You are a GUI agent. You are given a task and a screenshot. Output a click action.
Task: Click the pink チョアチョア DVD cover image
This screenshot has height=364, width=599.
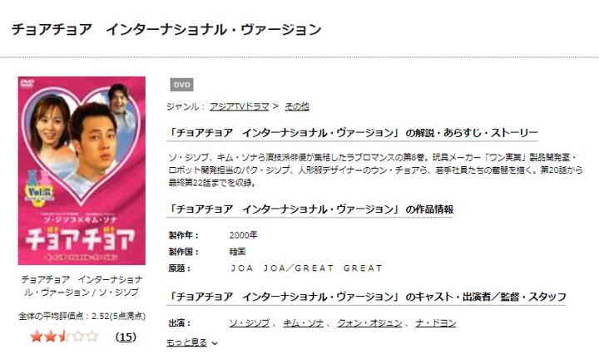click(82, 170)
